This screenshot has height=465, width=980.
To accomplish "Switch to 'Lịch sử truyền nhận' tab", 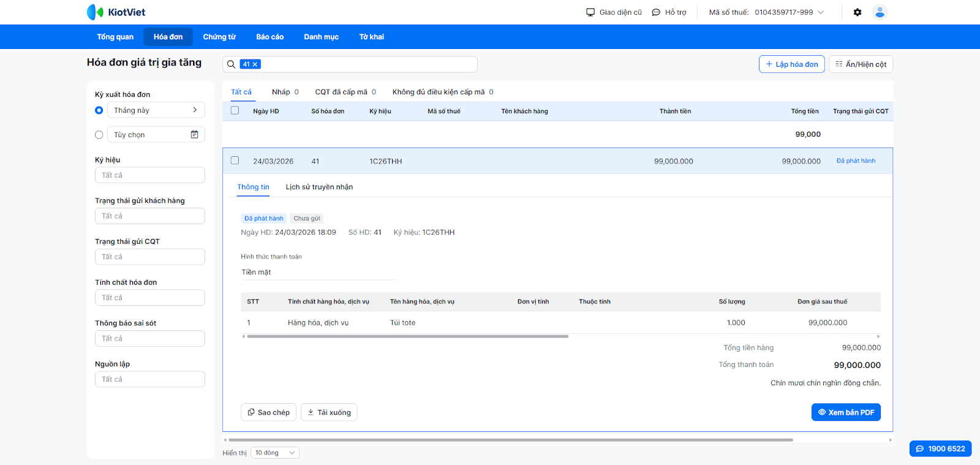I will pyautogui.click(x=319, y=187).
